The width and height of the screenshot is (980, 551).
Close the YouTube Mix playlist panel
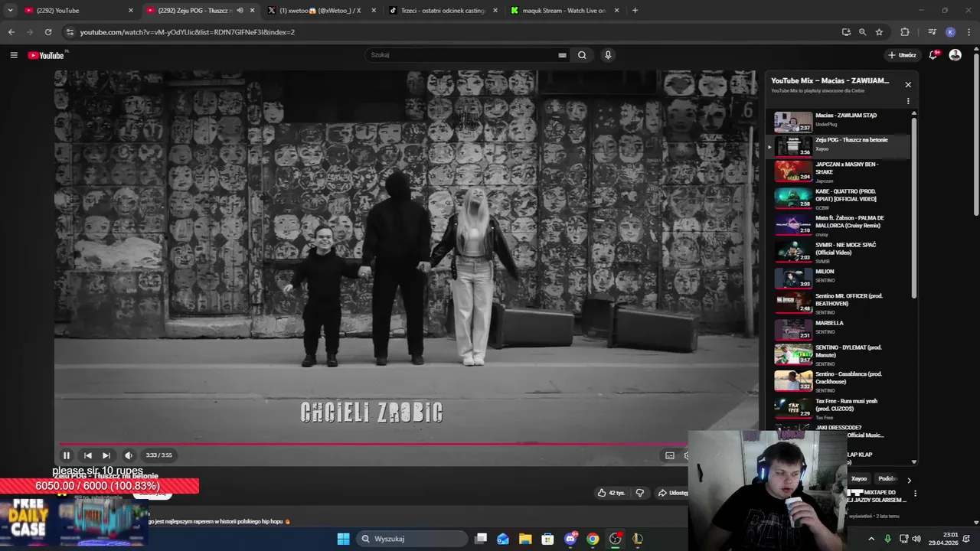pyautogui.click(x=908, y=85)
